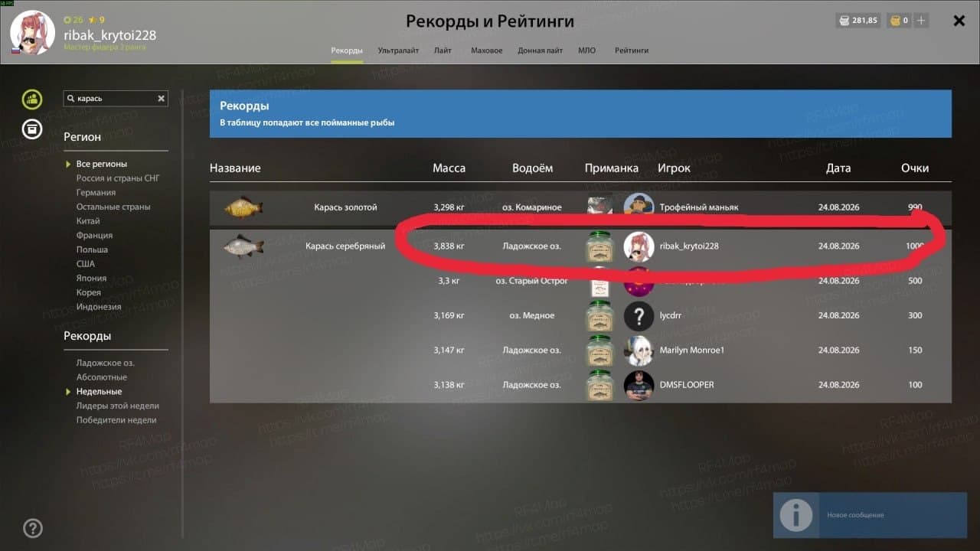980x551 pixels.
Task: Click the bait icon in оз. Старый Острог row
Action: click(x=600, y=282)
